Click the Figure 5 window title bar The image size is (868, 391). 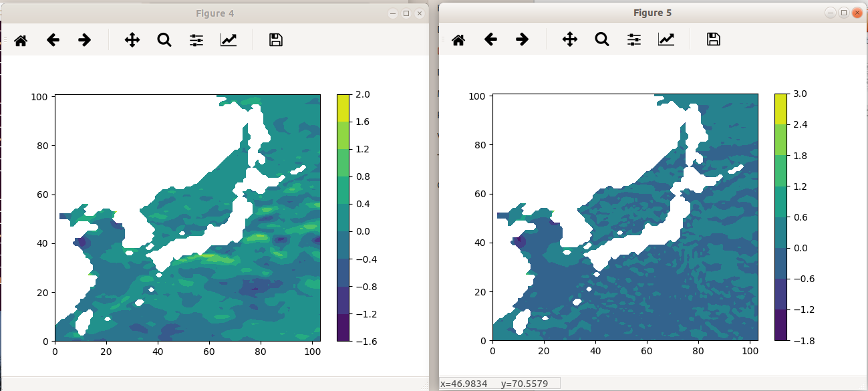click(652, 13)
